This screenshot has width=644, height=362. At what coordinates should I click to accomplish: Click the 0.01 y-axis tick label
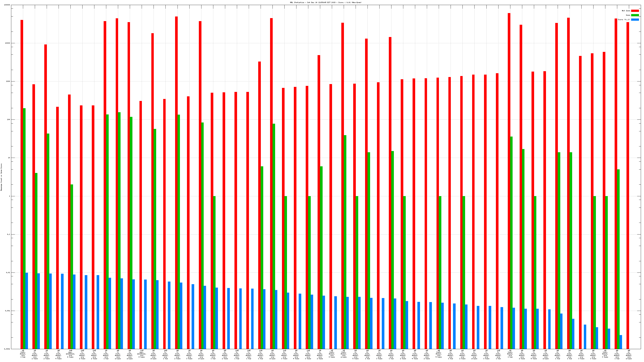point(8,273)
